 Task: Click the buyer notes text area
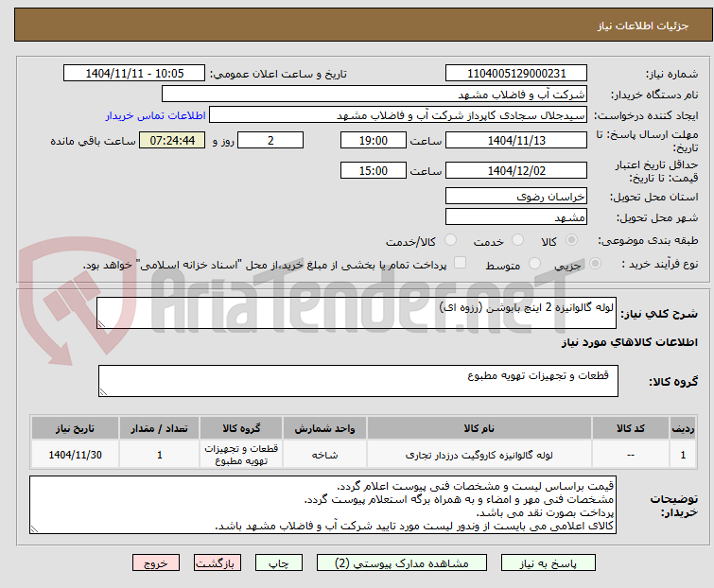coord(322,505)
